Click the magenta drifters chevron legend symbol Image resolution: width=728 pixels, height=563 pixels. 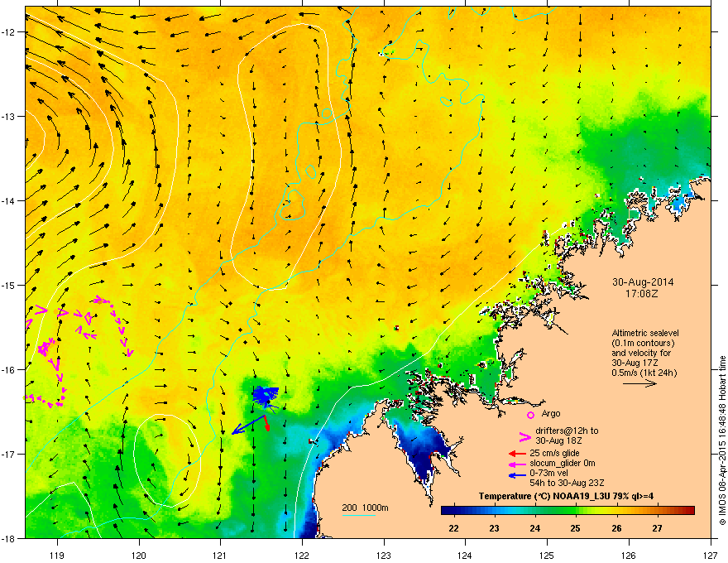click(x=525, y=436)
